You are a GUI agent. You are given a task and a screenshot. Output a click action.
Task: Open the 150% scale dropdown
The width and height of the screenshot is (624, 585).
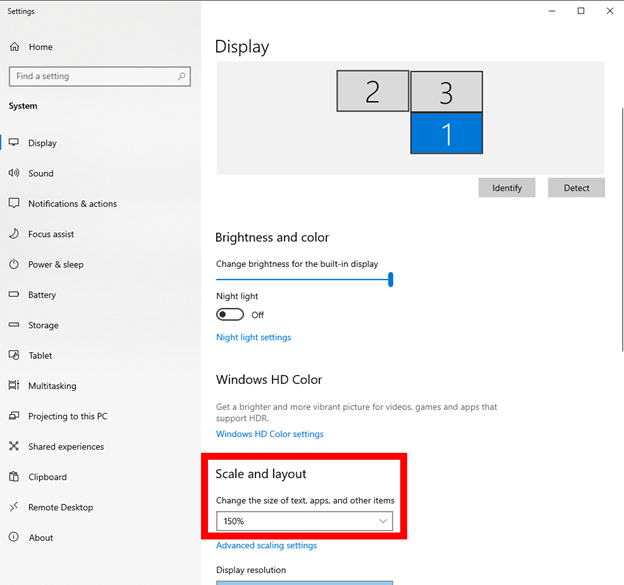304,521
